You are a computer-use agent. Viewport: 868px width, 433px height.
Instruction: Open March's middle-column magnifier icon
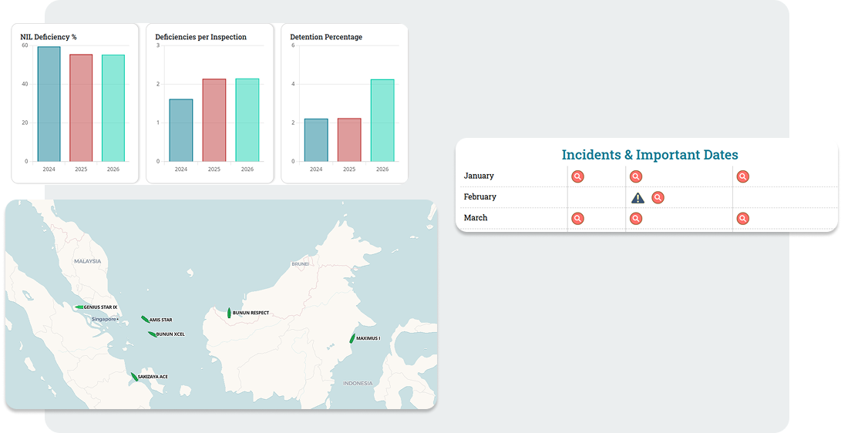tap(636, 219)
